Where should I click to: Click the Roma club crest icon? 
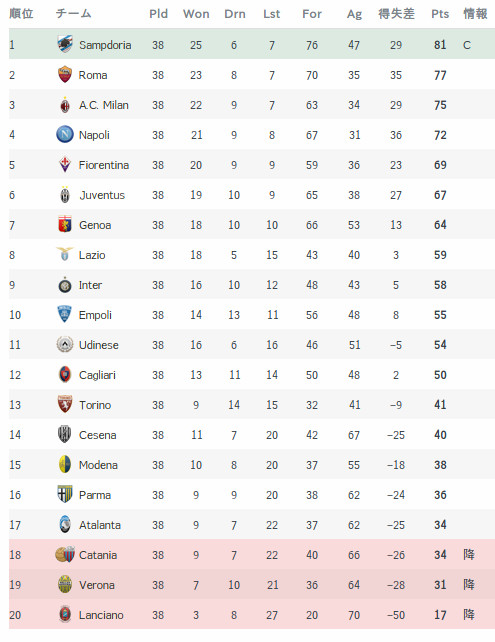click(65, 75)
